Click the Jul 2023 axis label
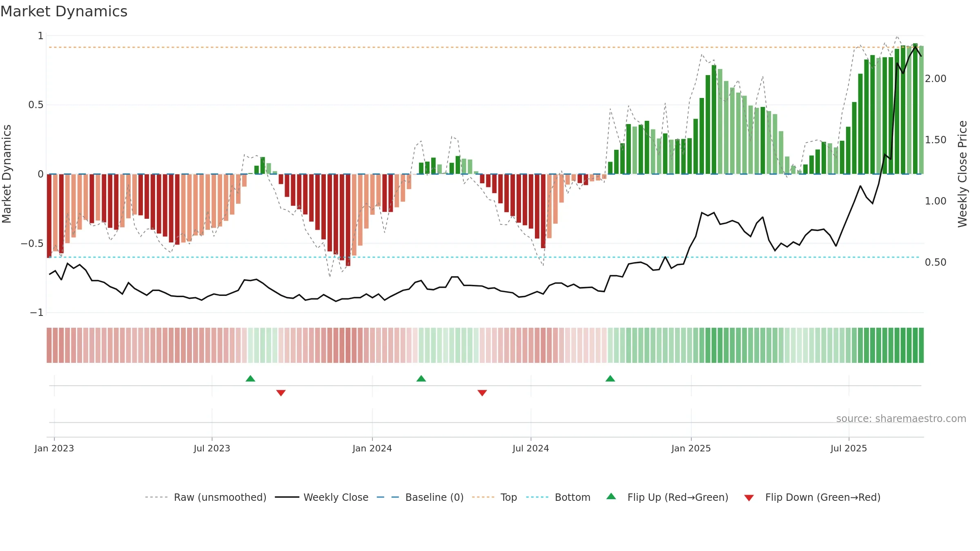 (212, 448)
